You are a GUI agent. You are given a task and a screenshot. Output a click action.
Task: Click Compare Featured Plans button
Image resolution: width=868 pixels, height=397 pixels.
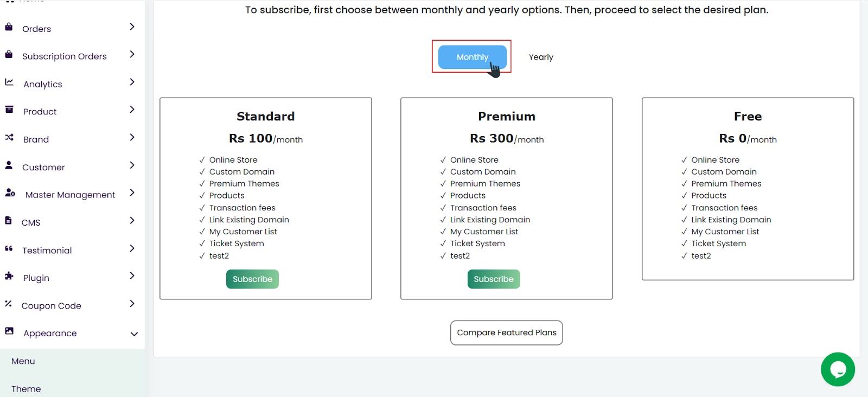(506, 333)
